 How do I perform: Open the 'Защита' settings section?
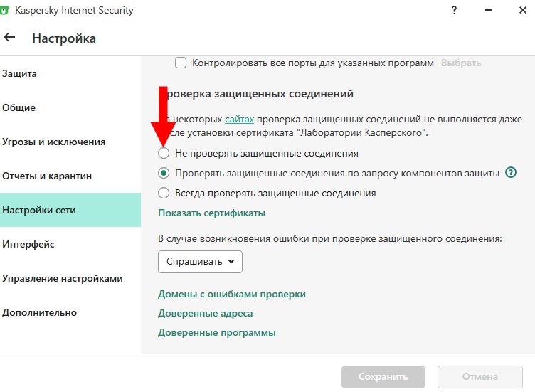pos(20,73)
